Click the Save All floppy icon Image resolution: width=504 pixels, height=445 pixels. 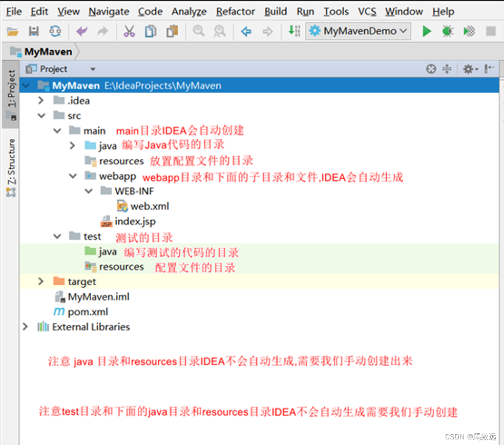point(34,31)
